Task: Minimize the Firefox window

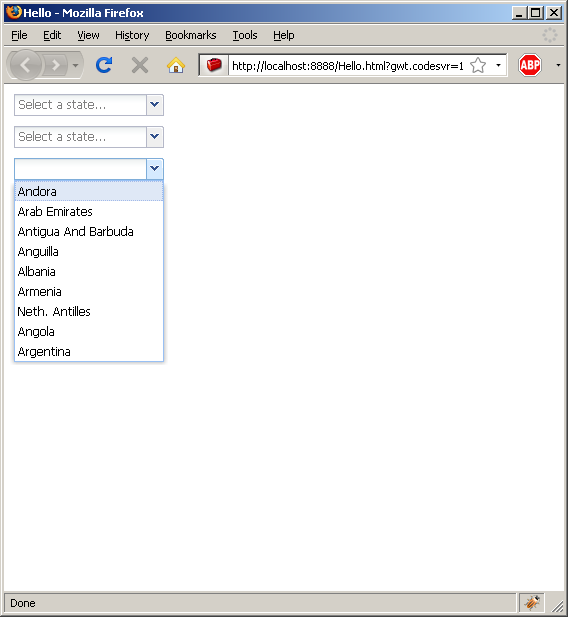Action: coord(519,13)
